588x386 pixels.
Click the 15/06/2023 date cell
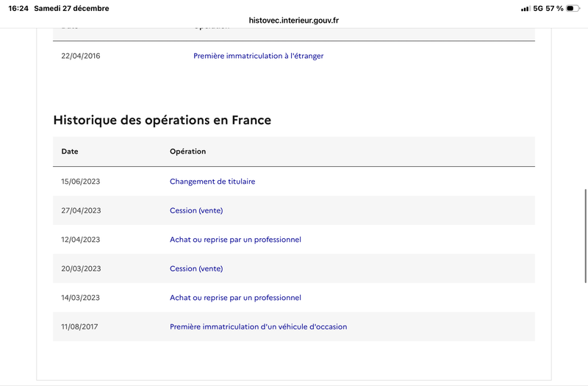(x=81, y=181)
